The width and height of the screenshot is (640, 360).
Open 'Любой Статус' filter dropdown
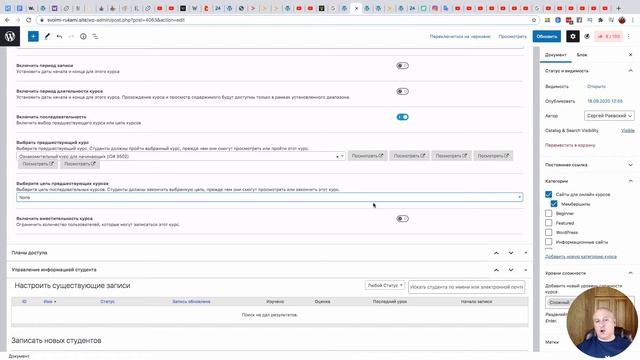click(x=385, y=286)
